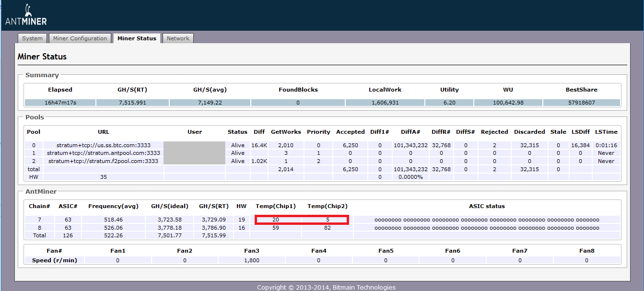This screenshot has width=644, height=291.
Task: Click the total frequency 522.26
Action: click(113, 235)
